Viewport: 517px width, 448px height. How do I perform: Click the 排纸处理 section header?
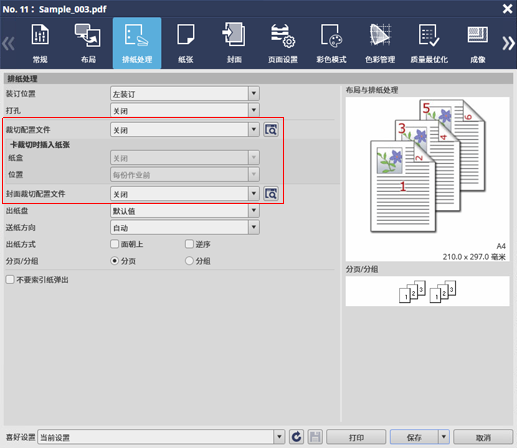(258, 79)
